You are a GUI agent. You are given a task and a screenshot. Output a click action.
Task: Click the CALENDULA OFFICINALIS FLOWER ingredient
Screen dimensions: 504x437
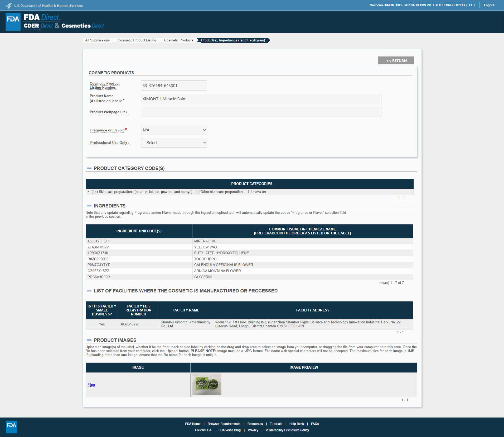224,265
